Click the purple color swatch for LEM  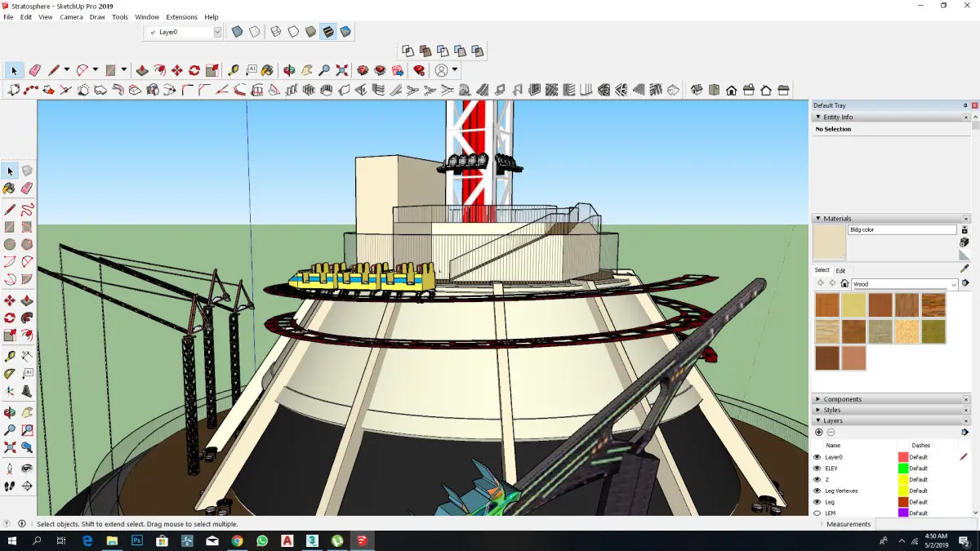(x=903, y=513)
